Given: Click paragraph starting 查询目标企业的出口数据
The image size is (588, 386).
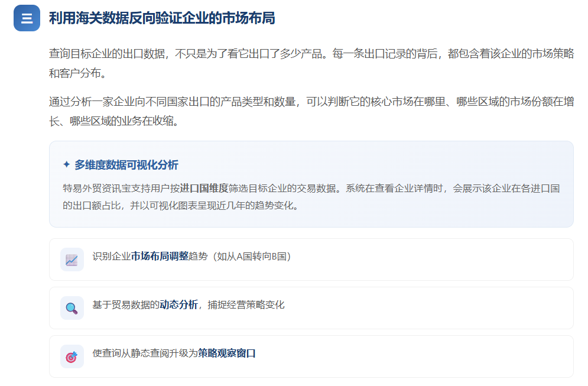Looking at the screenshot, I should (311, 63).
